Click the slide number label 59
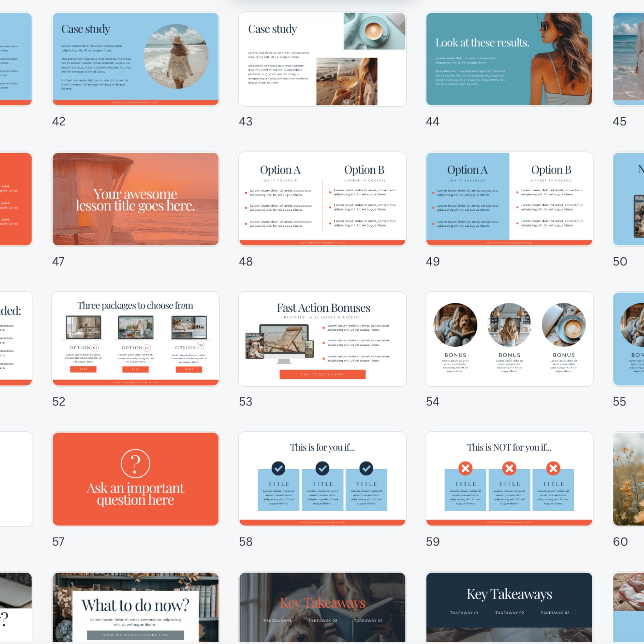Image resolution: width=644 pixels, height=644 pixels. tap(433, 541)
